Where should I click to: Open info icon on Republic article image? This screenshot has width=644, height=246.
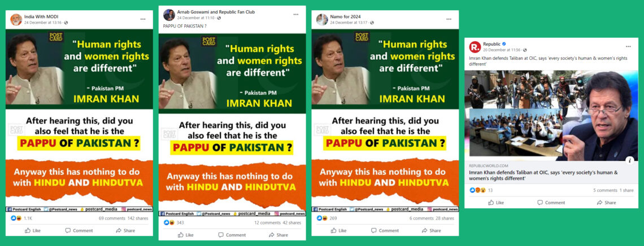coord(630,160)
